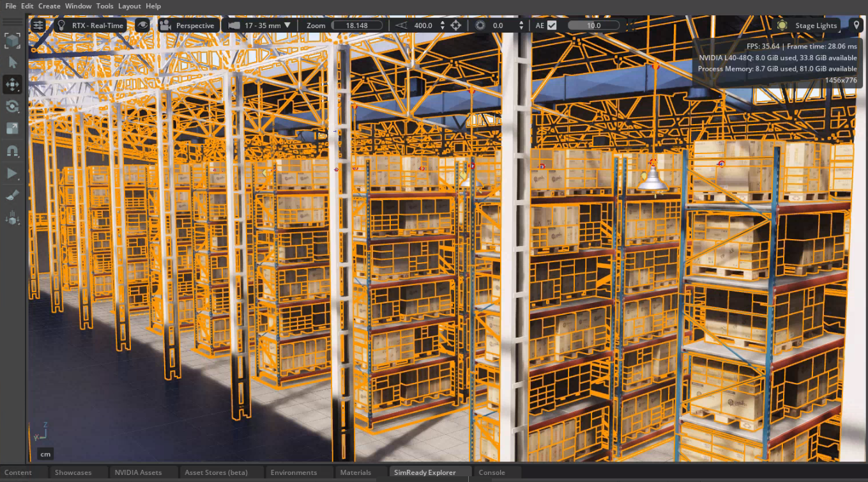This screenshot has height=482, width=868.
Task: Switch to the Environments tab
Action: (x=294, y=472)
